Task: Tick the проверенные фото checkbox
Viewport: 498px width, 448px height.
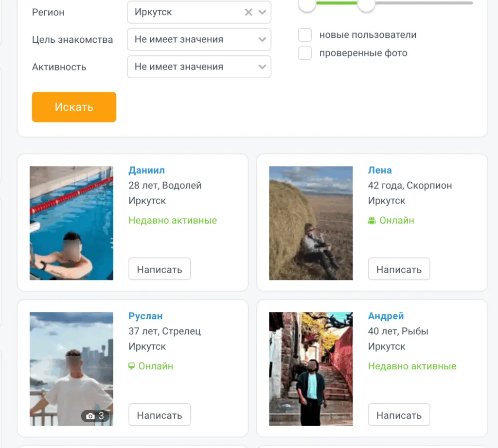Action: 305,53
